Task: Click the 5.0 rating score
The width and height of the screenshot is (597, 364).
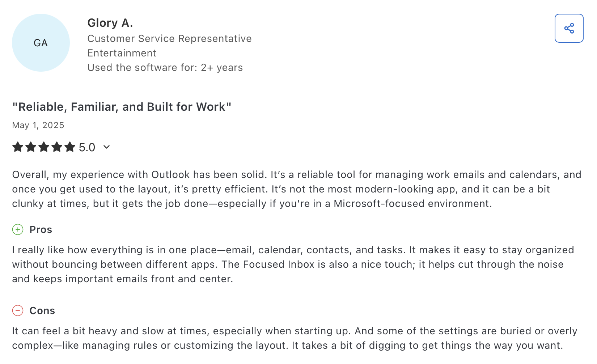Action: click(87, 147)
